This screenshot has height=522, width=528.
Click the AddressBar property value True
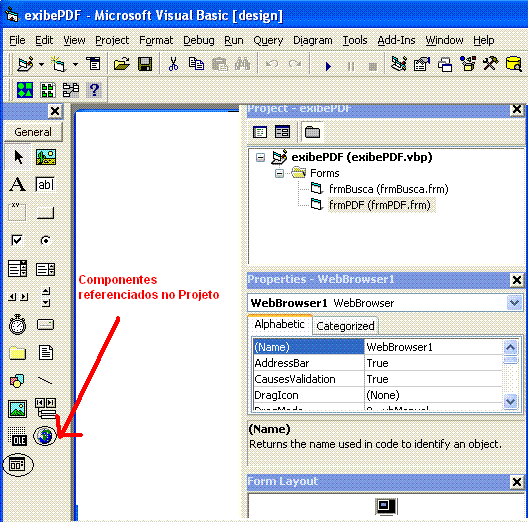coord(433,363)
